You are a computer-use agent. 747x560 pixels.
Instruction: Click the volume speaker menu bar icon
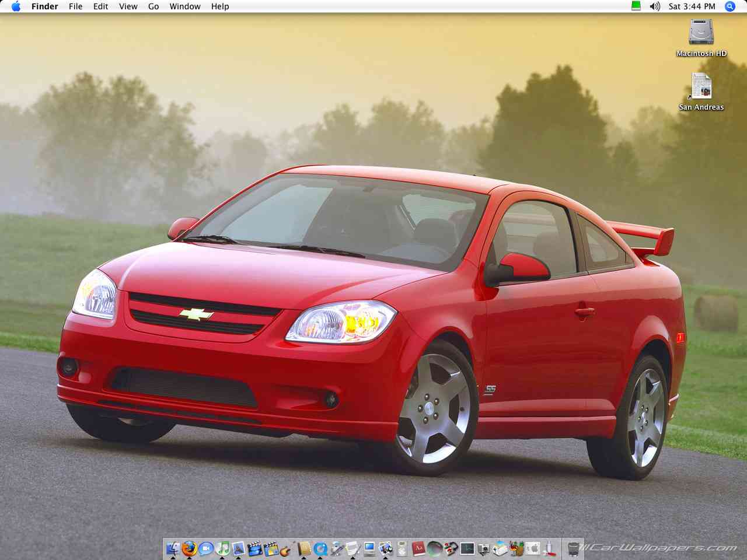pos(655,6)
